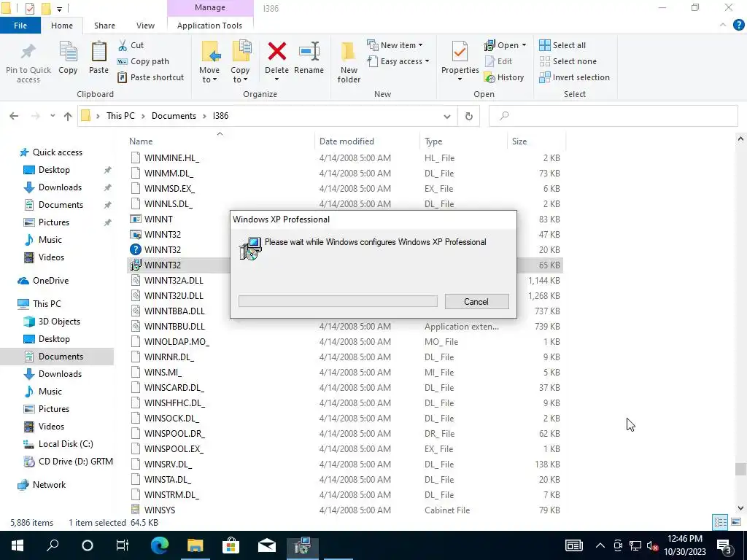Click the muted volume tray icon
This screenshot has height=560, width=747.
(x=653, y=545)
